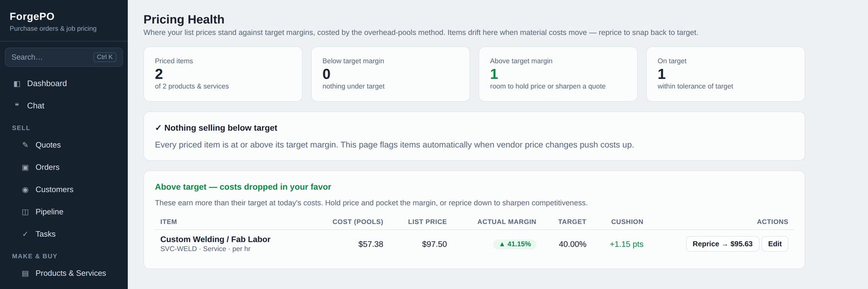Reprice Custom Welding to $95.63
Screen dimensions: 868x289
(x=722, y=244)
